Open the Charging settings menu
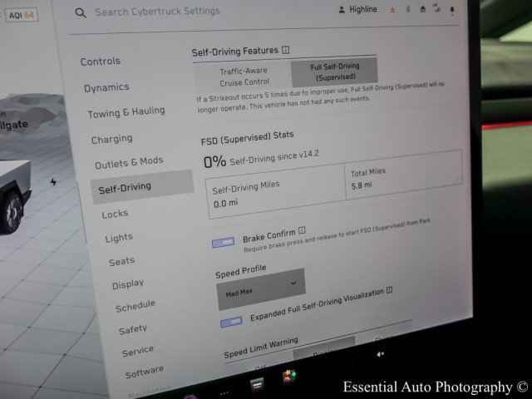Image resolution: width=532 pixels, height=399 pixels. 111,139
